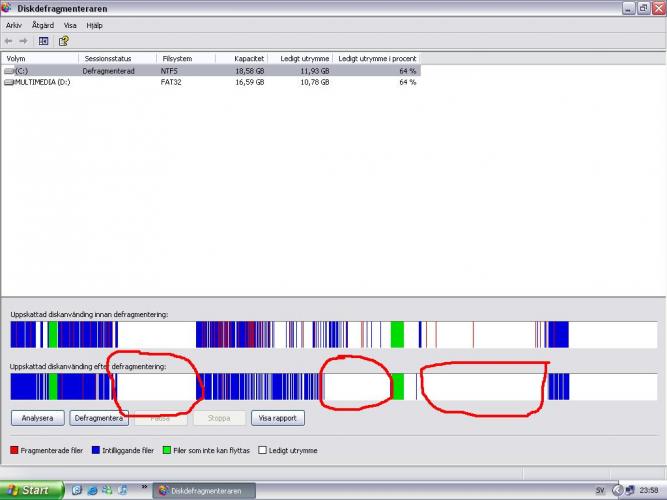
Task: Expand hidden system tray icons arrow
Action: pyautogui.click(x=617, y=490)
